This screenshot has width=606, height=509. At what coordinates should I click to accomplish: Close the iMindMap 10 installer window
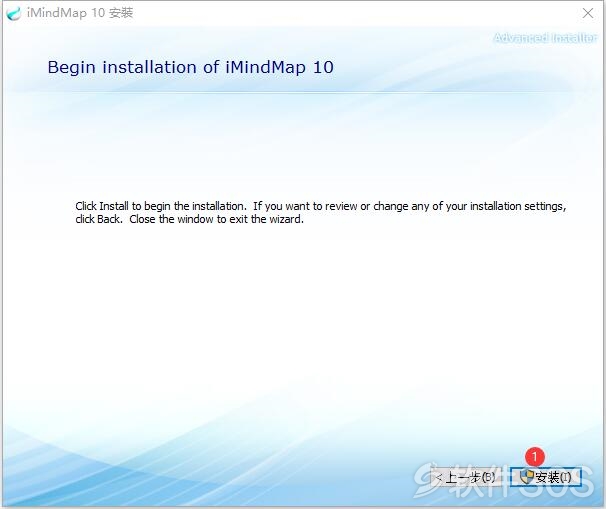[x=588, y=13]
